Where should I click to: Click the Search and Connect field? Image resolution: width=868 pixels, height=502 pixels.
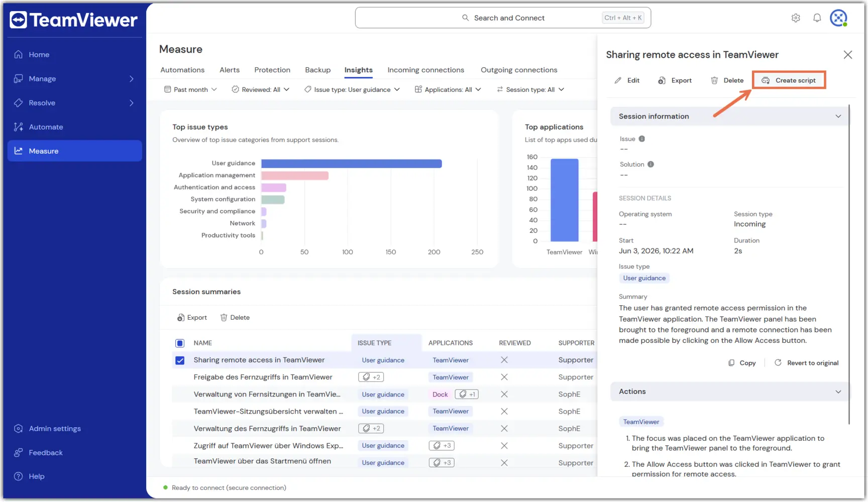[503, 18]
